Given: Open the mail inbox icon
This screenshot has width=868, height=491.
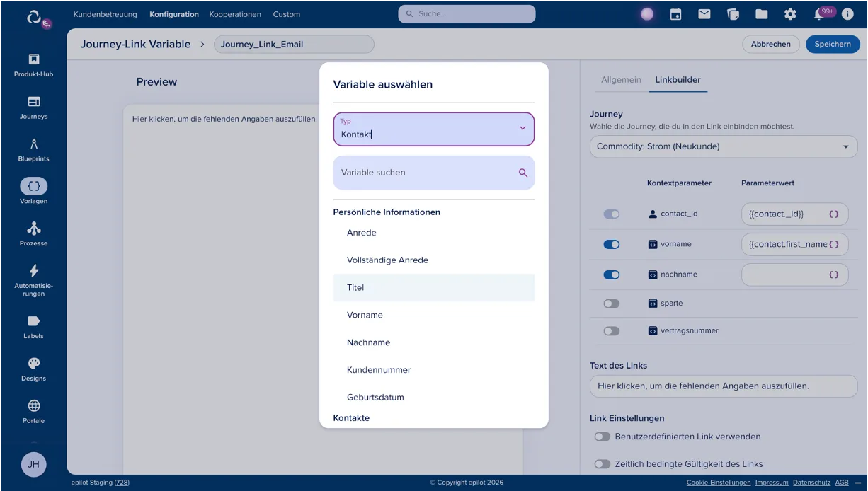Looking at the screenshot, I should (x=704, y=14).
